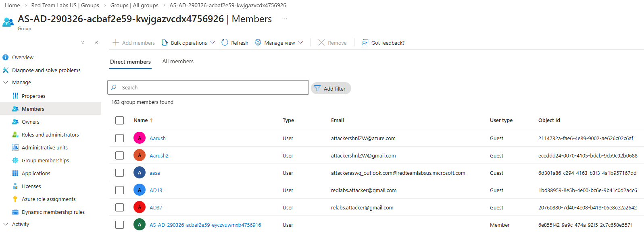644x232 pixels.
Task: Tick the checkbox for AD13 row
Action: point(119,190)
